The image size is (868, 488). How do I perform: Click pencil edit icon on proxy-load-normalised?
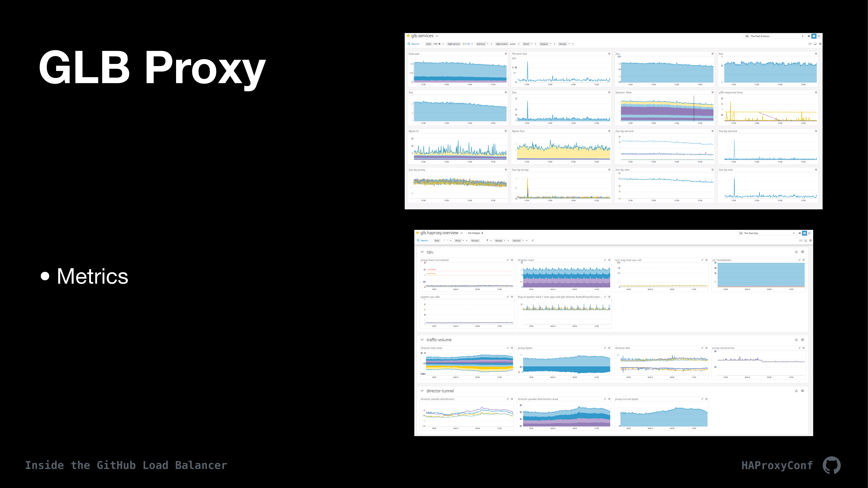pyautogui.click(x=508, y=260)
